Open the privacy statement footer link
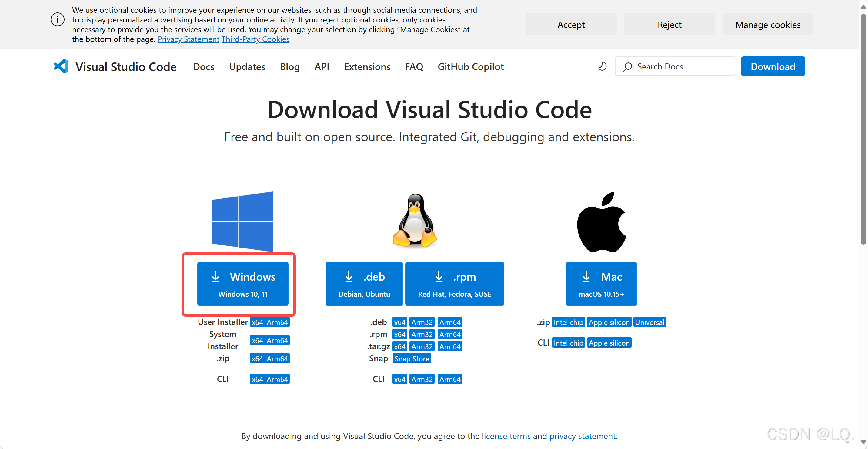 click(583, 436)
